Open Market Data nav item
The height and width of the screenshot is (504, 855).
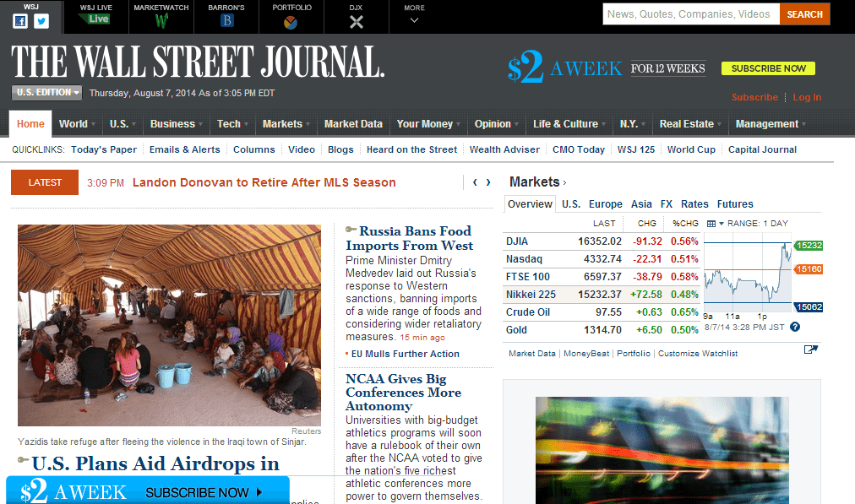tap(353, 124)
